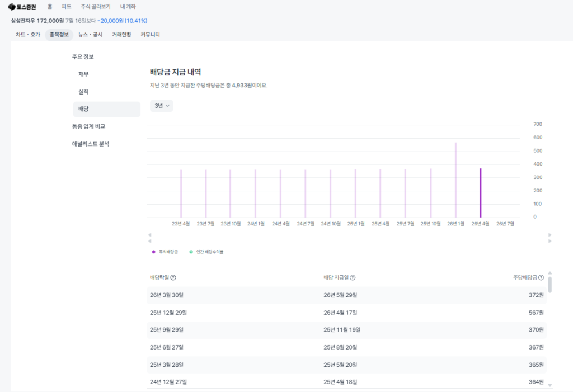573x392 pixels.
Task: Switch to 차트 · 호가 tab
Action: (x=28, y=35)
